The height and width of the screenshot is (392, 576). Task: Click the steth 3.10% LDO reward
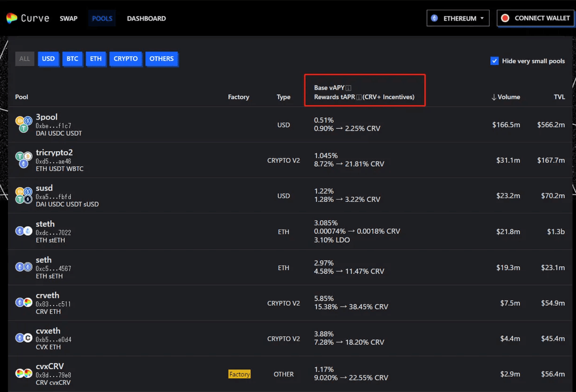[332, 240]
